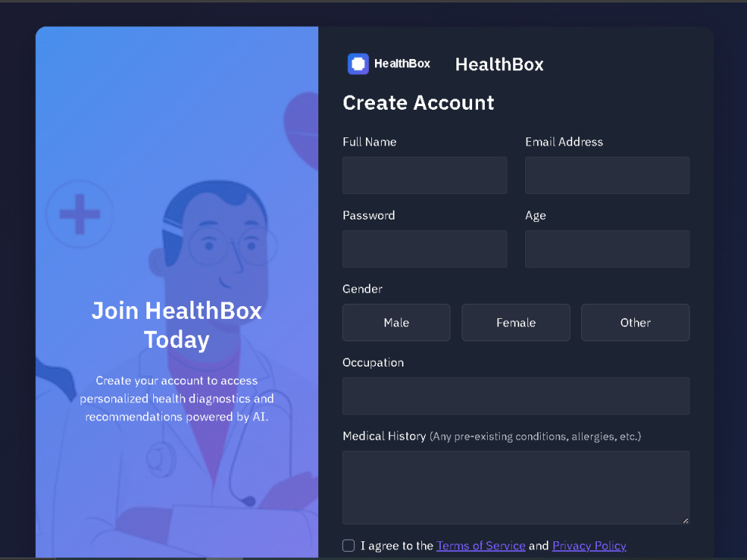Choose Other gender option
The image size is (747, 560).
635,323
